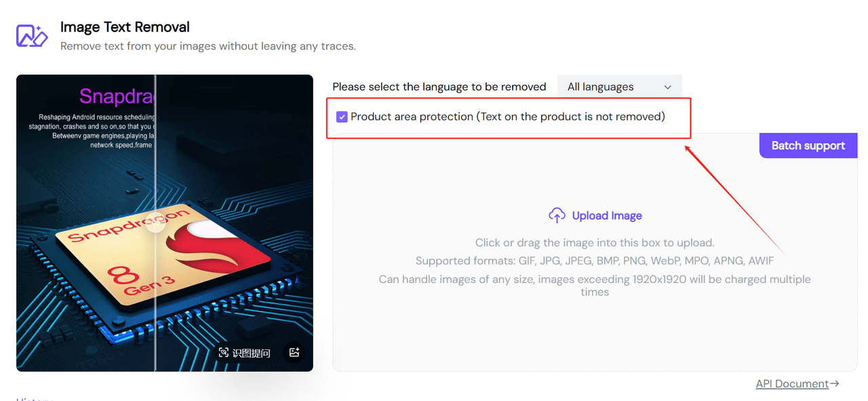This screenshot has width=868, height=401.
Task: Click the 识图提问 image scan icon
Action: pyautogui.click(x=224, y=353)
